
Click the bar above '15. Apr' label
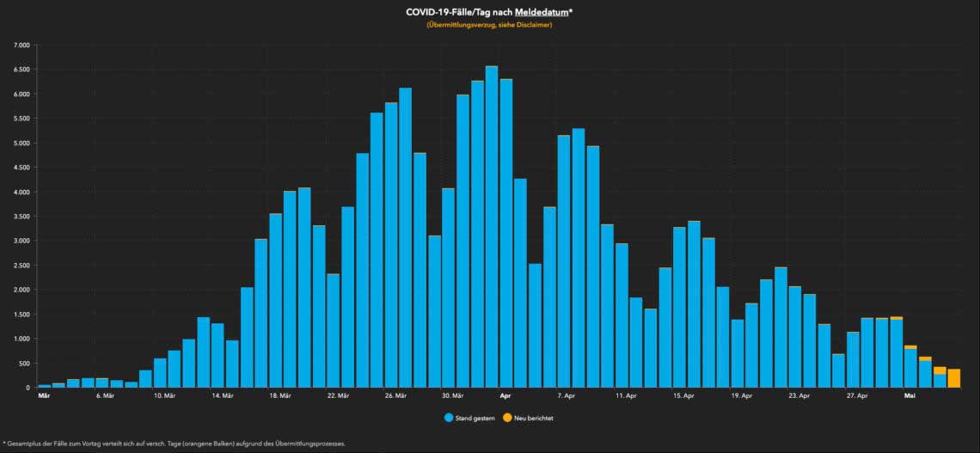coord(679,308)
